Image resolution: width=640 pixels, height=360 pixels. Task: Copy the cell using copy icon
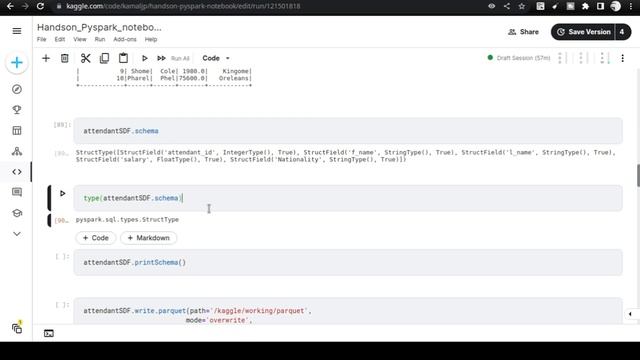tap(104, 58)
